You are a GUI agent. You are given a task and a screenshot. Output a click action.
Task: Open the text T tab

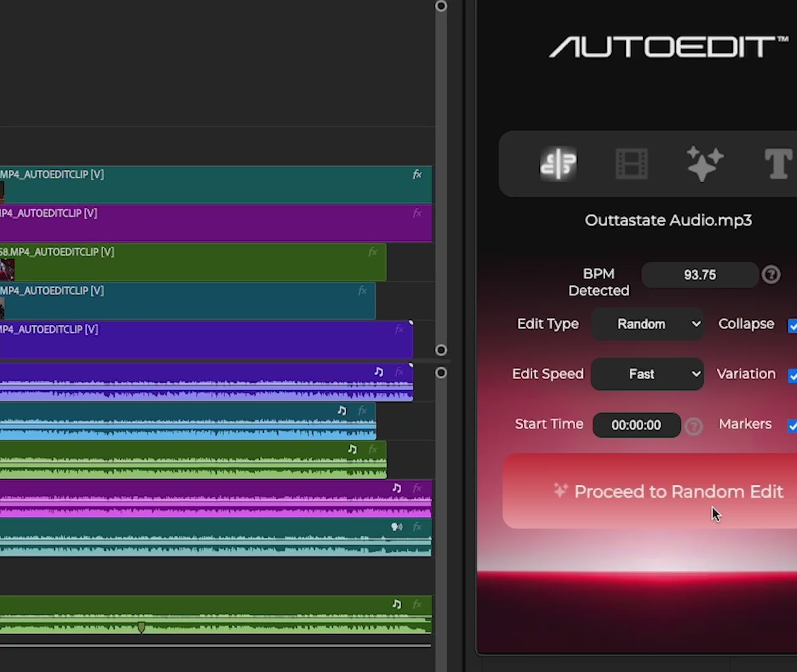(x=778, y=164)
